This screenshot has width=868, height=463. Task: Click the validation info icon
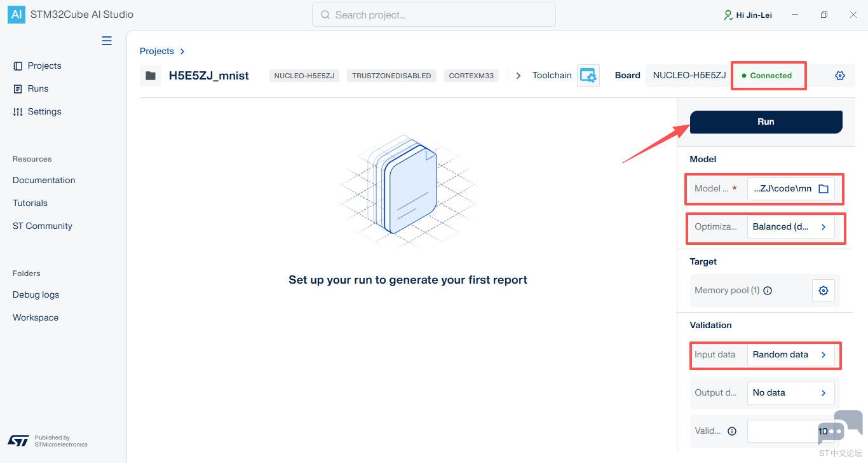[x=732, y=431]
